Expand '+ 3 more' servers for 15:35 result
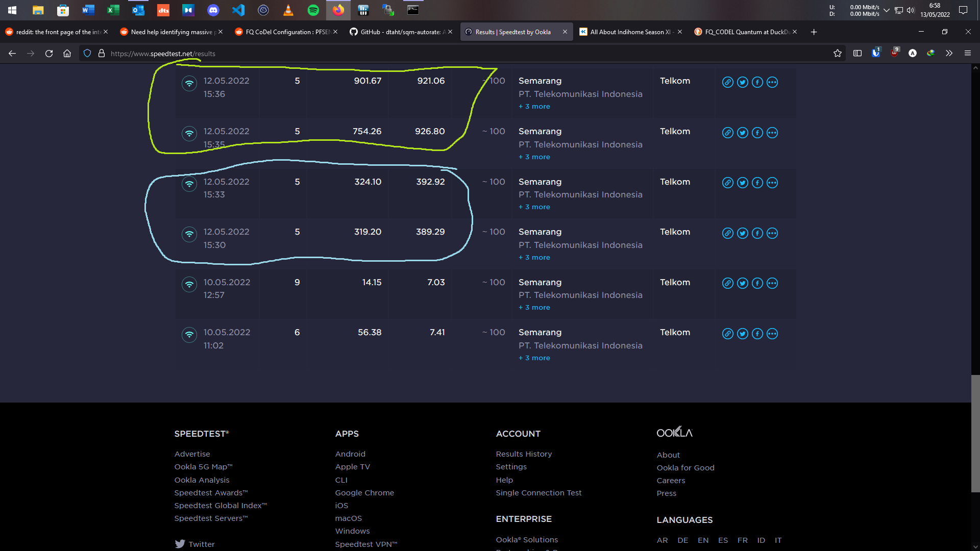Image resolution: width=980 pixels, height=551 pixels. pos(534,157)
